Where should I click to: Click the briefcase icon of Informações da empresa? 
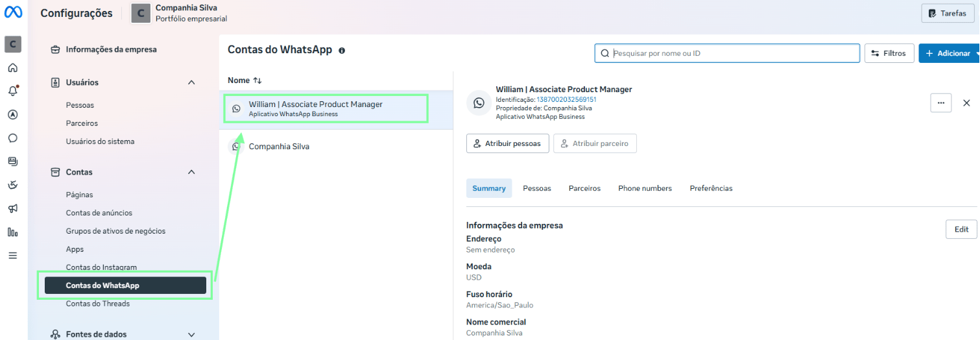click(55, 49)
